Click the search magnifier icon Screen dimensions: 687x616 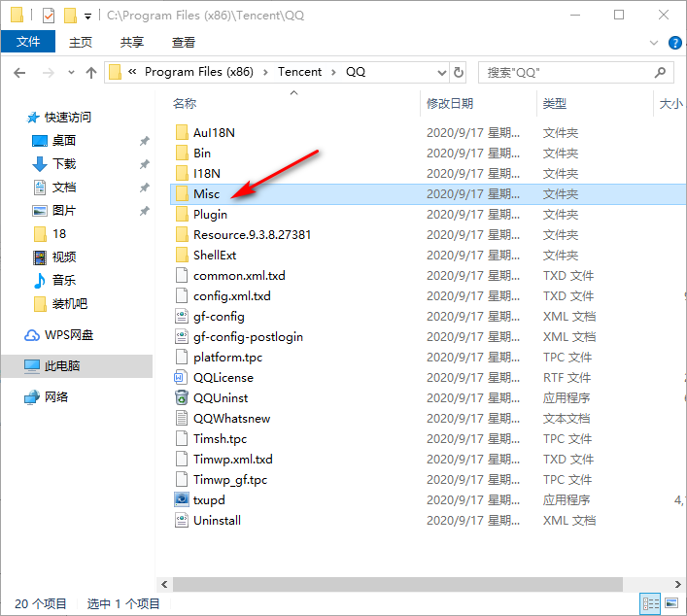click(660, 72)
